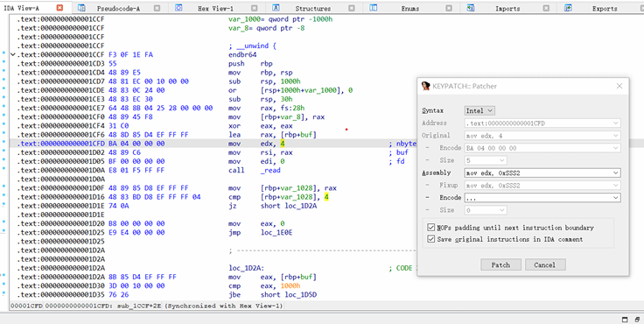This screenshot has width=644, height=324.
Task: Click the status bar address 00001CFD
Action: (x=26, y=306)
